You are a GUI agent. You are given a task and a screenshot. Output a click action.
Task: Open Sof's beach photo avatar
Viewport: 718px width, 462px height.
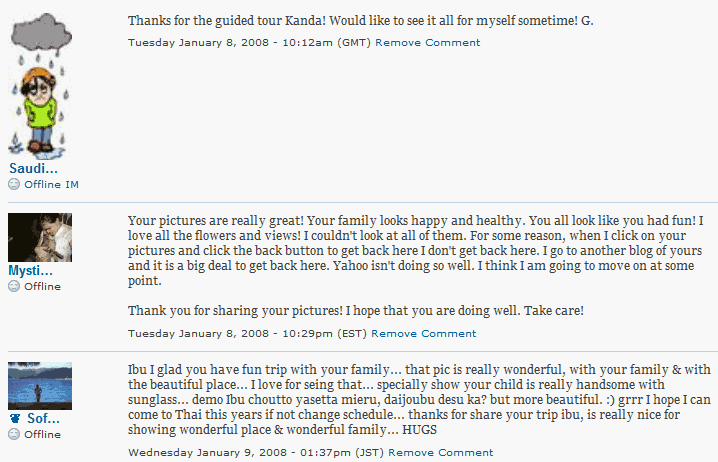(x=40, y=385)
